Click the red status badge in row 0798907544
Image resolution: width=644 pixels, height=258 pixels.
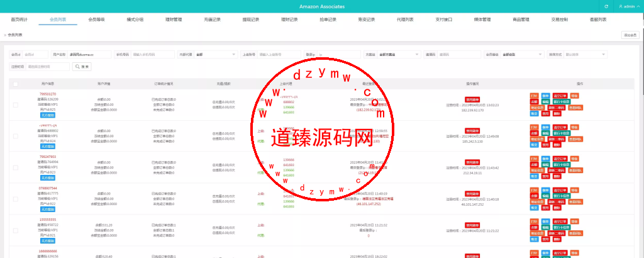coord(472,194)
